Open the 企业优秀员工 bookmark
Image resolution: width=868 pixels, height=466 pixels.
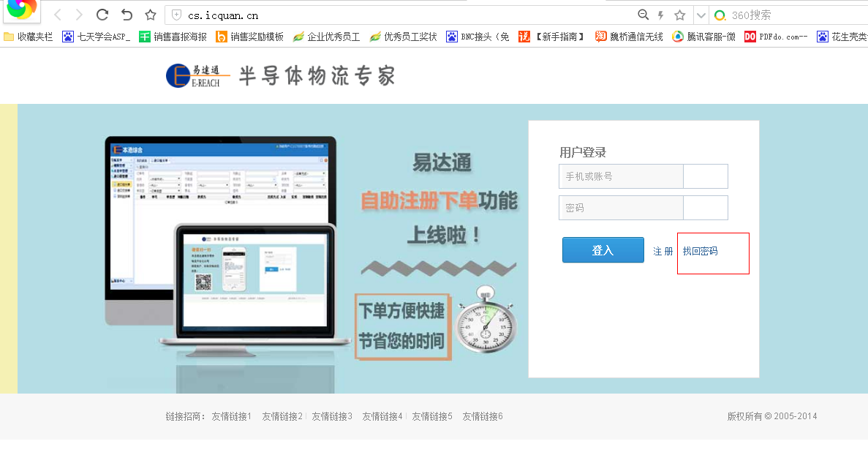point(326,37)
